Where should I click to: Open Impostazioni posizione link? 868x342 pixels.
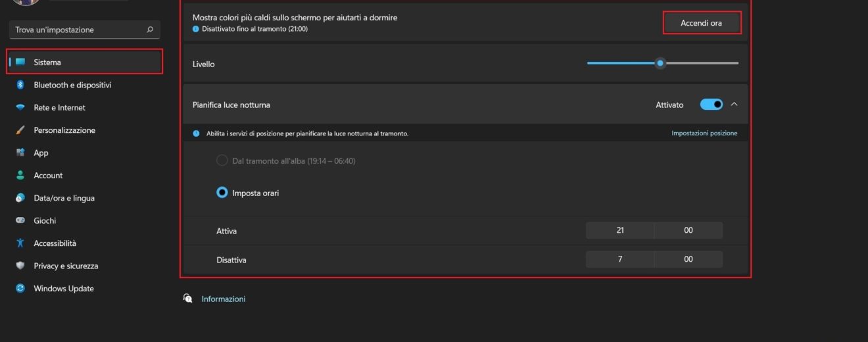pos(704,133)
